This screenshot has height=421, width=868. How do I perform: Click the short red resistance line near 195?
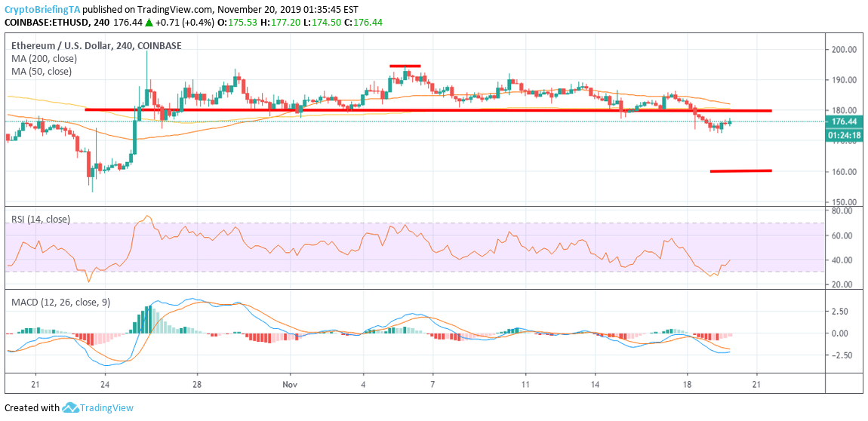405,66
